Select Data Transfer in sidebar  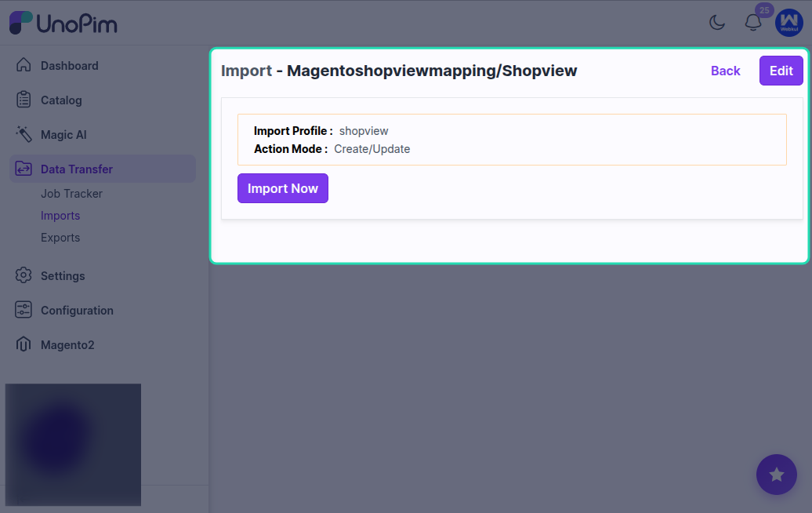tap(103, 169)
